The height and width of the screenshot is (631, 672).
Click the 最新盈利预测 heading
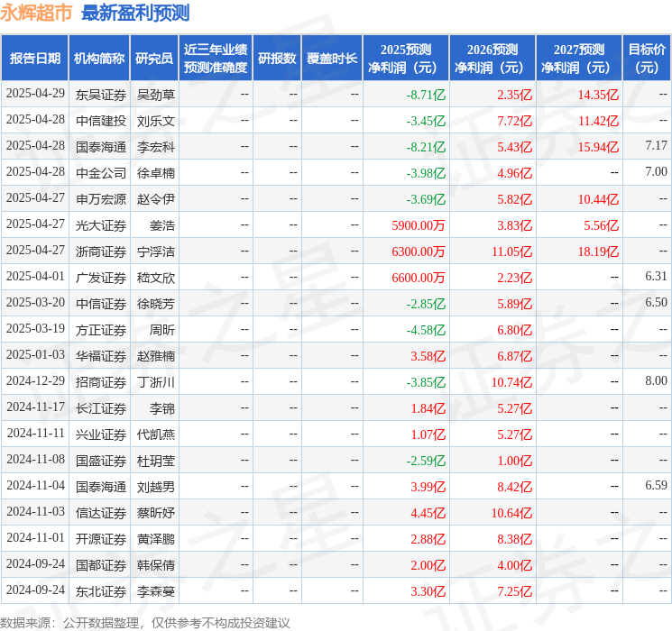click(135, 13)
